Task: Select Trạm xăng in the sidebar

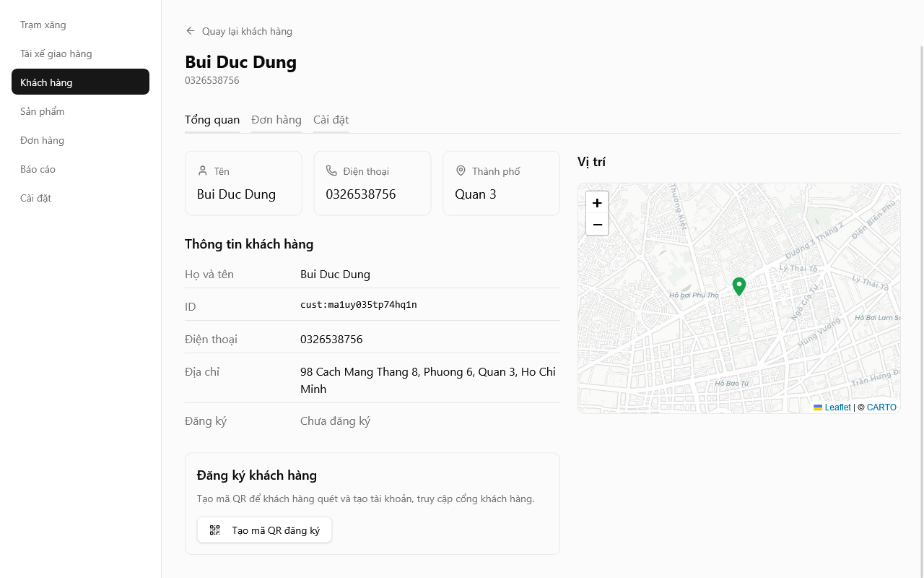Action: (43, 24)
